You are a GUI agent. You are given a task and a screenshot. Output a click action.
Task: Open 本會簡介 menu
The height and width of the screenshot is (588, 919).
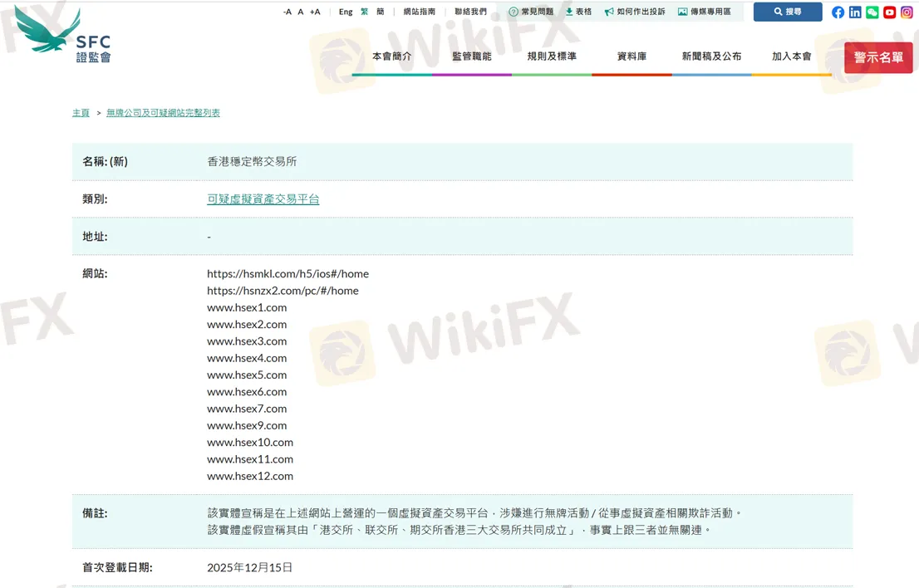[392, 56]
